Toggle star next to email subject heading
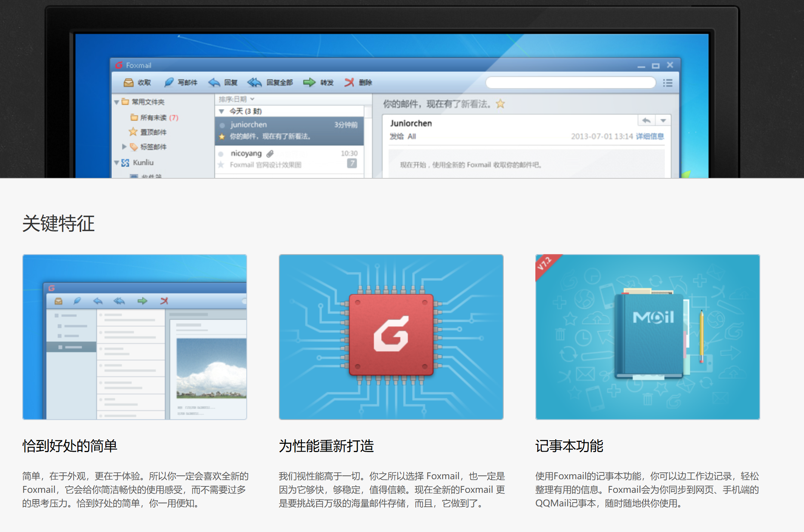 (x=501, y=104)
